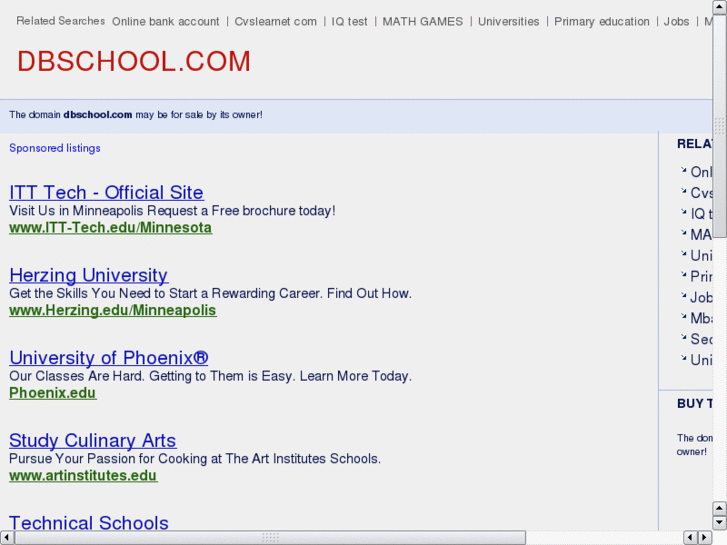Open Universities in top related searches
Viewport: 727px width, 545px height.
click(509, 21)
